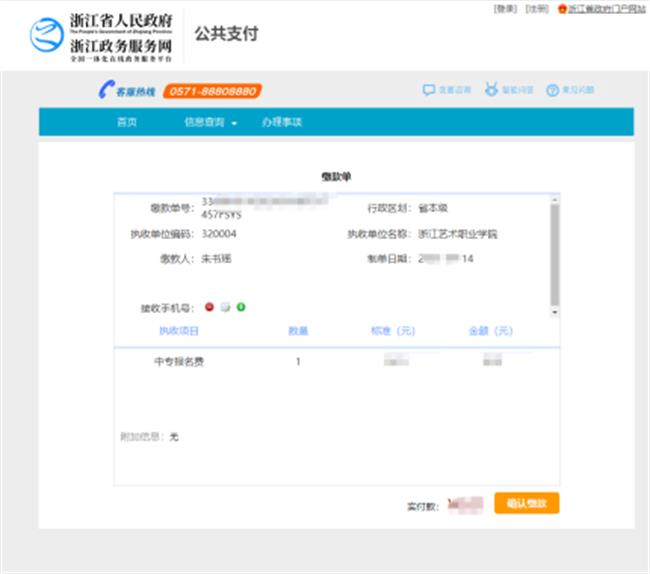Click the 我要咨询 chat bubble icon

[x=429, y=91]
